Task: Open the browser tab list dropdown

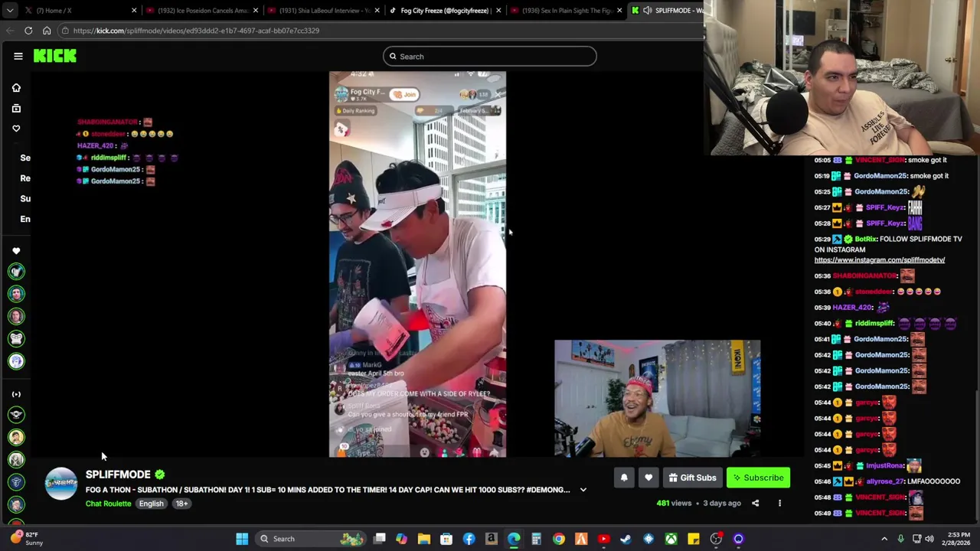Action: (9, 11)
